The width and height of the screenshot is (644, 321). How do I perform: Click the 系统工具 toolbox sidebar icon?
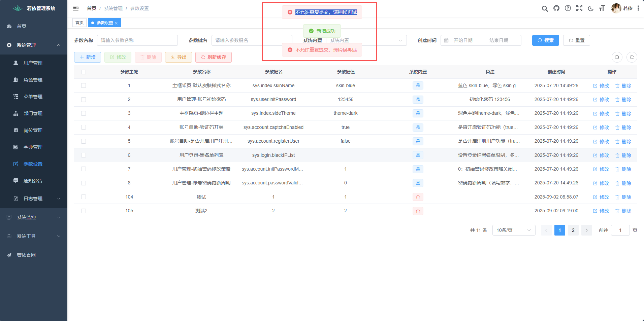[x=9, y=236]
